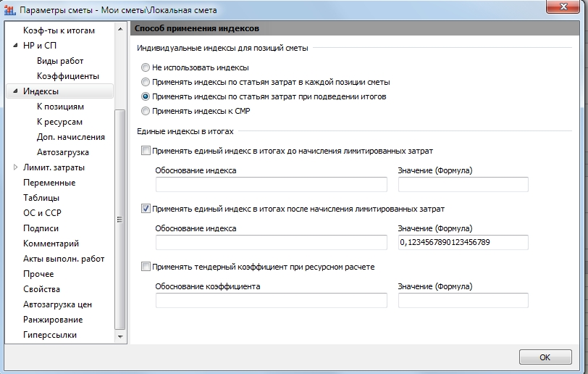The height and width of the screenshot is (374, 588).
Task: Open 'Гиперссылки' section
Action: [x=50, y=335]
